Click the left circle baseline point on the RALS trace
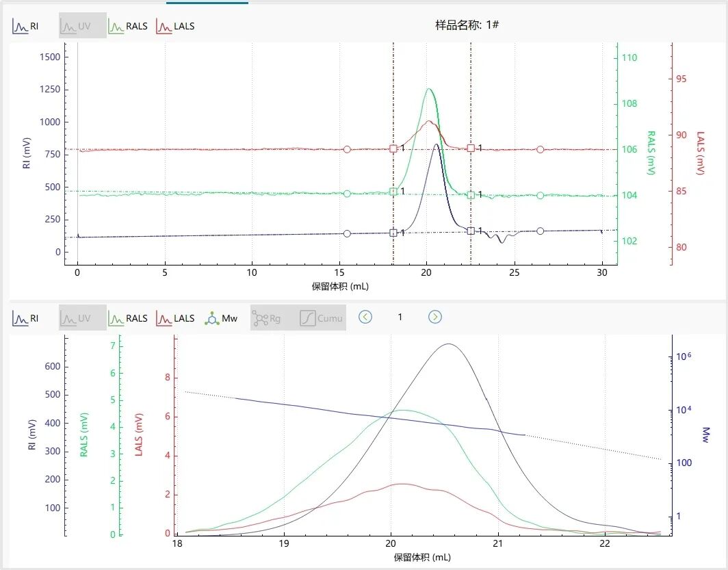728x570 pixels. (347, 194)
